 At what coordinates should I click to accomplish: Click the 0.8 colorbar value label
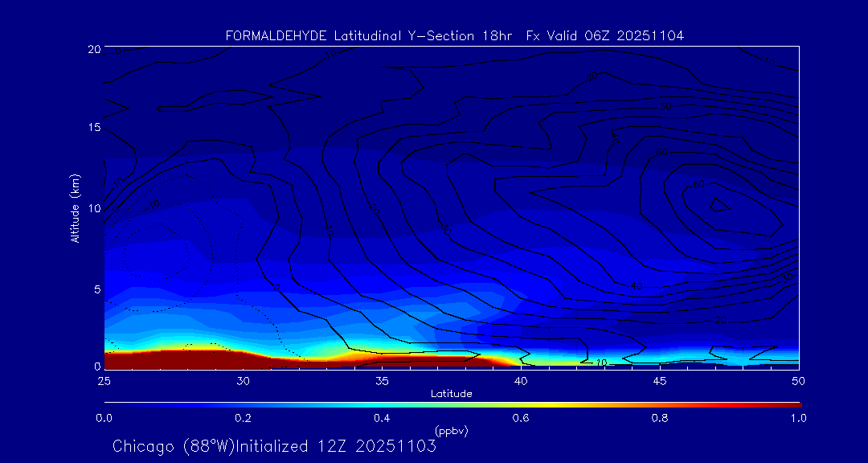[x=660, y=418]
